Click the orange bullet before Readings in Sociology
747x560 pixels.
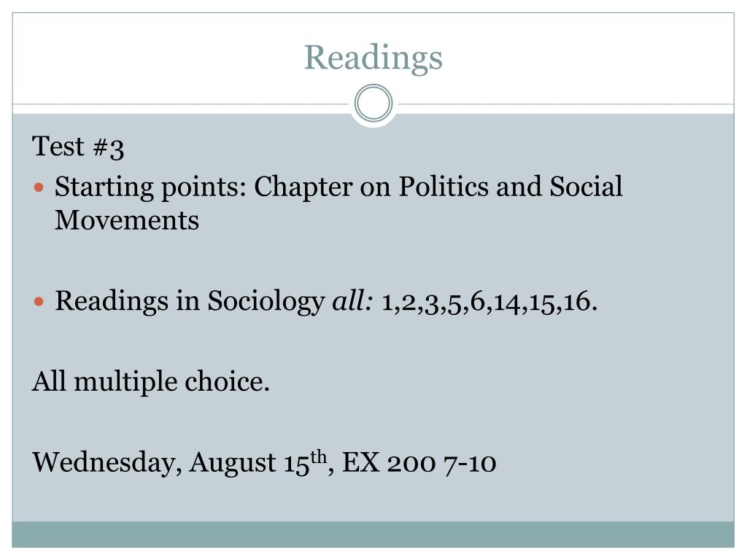coord(39,301)
